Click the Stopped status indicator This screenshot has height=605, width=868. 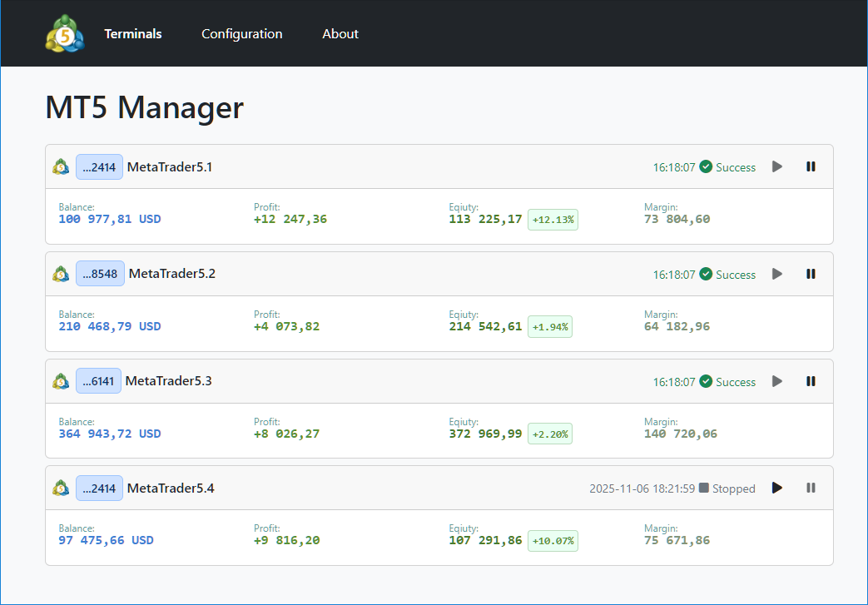tap(727, 488)
